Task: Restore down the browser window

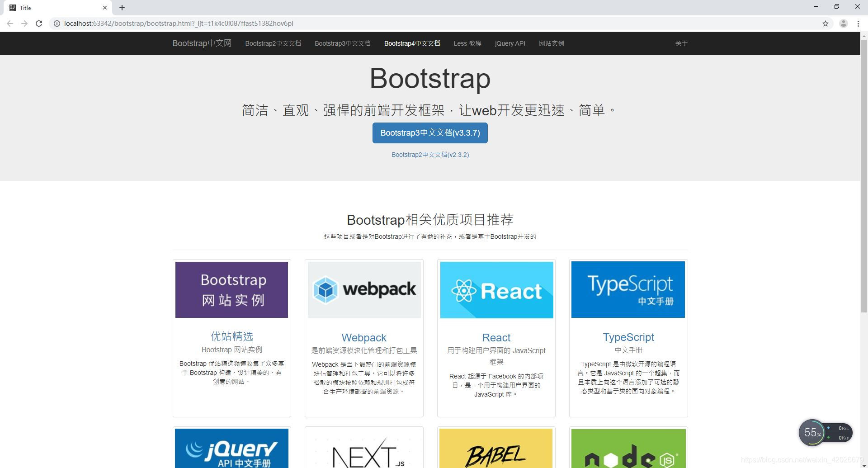Action: click(837, 7)
